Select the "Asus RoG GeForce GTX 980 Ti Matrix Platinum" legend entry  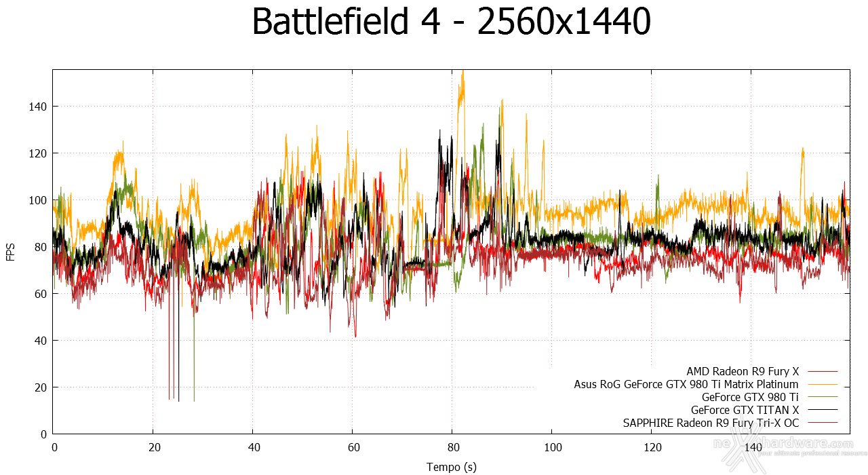click(686, 384)
